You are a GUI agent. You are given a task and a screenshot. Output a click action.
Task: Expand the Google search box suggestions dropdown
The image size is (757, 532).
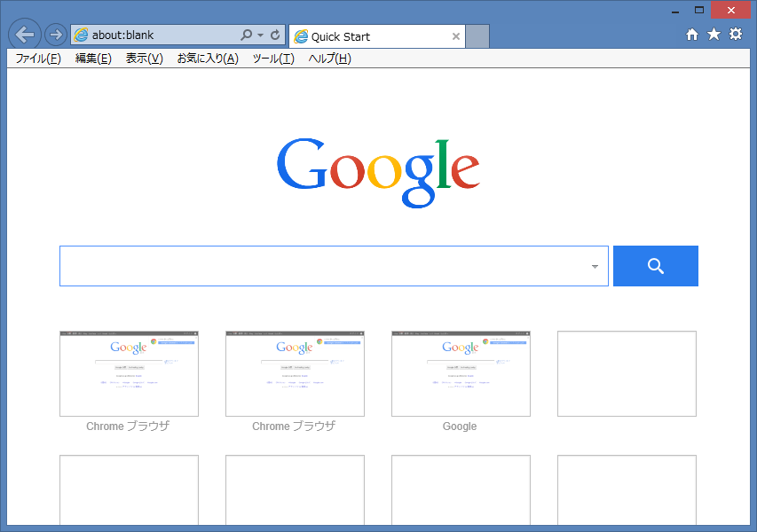pyautogui.click(x=595, y=266)
